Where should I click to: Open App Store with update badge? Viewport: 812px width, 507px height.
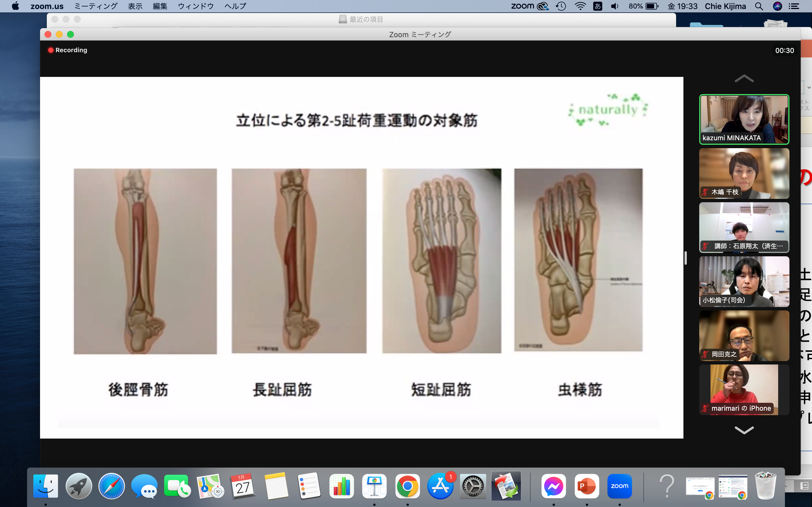440,486
